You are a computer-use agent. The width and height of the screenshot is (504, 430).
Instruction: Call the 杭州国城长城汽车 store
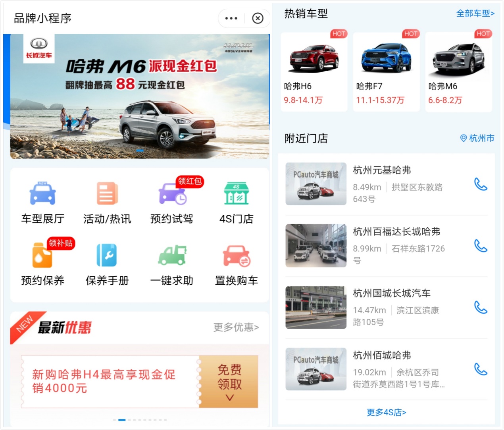coord(481,307)
